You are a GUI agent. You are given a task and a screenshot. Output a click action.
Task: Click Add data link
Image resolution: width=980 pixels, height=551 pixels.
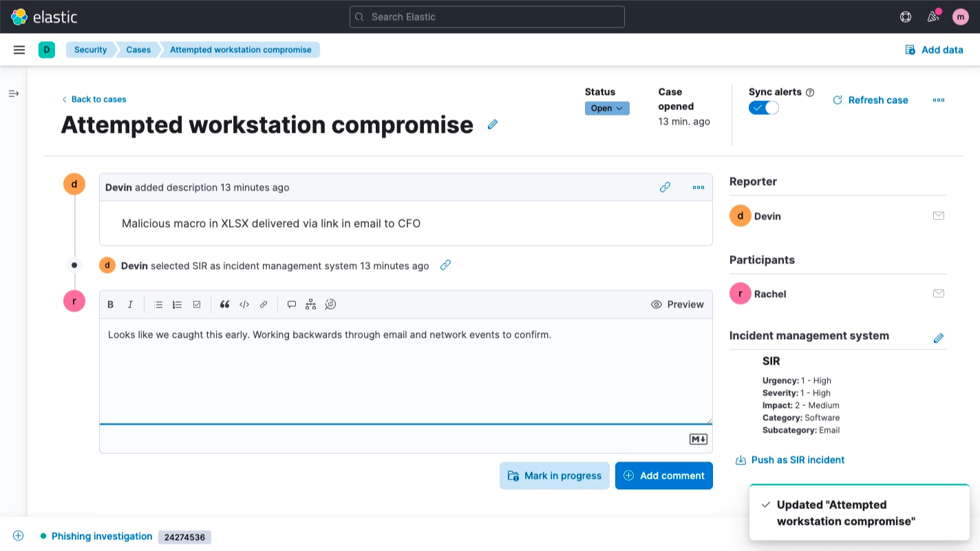pyautogui.click(x=934, y=50)
